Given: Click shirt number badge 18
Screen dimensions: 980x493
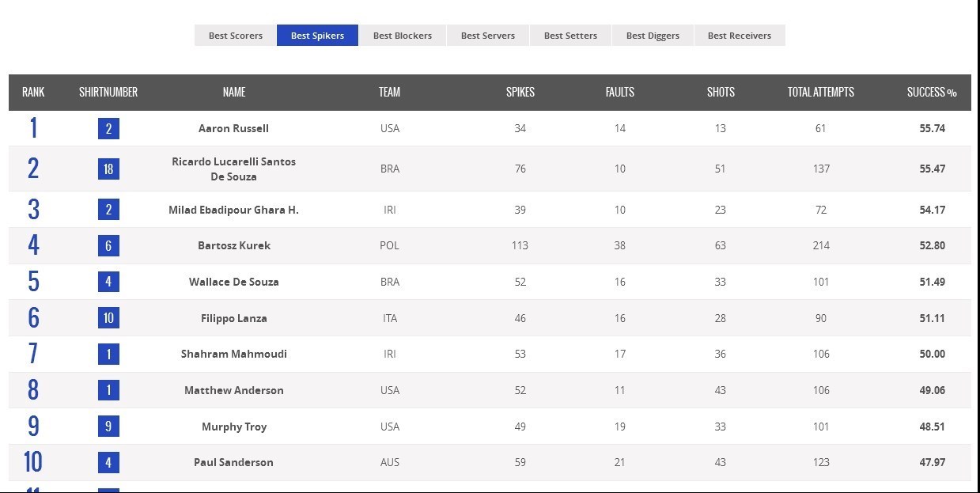Looking at the screenshot, I should (108, 169).
